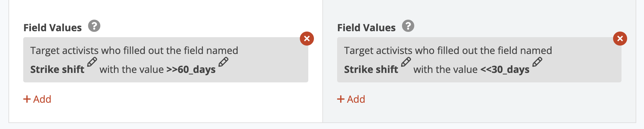This screenshot has width=644, height=129.
Task: Click Field Values heading above <<30_days rule
Action: (366, 28)
